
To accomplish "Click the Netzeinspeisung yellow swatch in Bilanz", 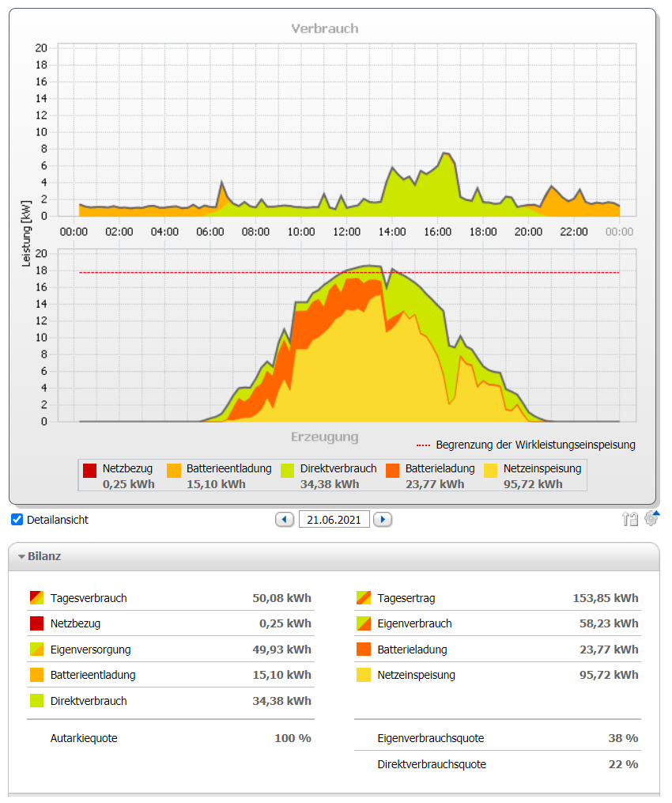I will click(364, 675).
